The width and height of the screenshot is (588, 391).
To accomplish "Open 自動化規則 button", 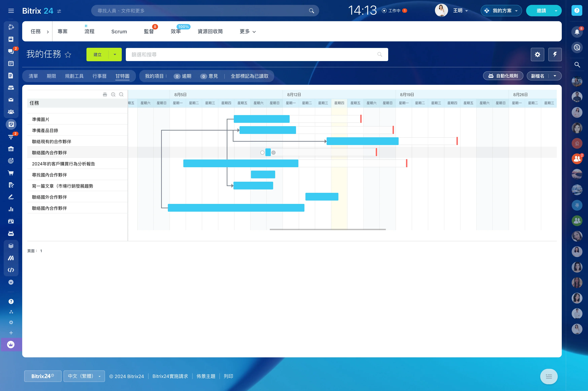I will click(503, 76).
